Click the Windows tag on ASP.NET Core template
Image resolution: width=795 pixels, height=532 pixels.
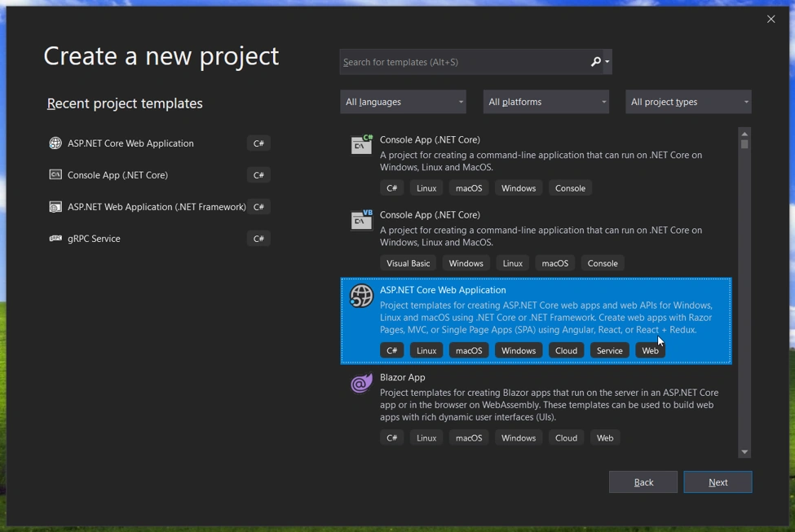pyautogui.click(x=518, y=350)
